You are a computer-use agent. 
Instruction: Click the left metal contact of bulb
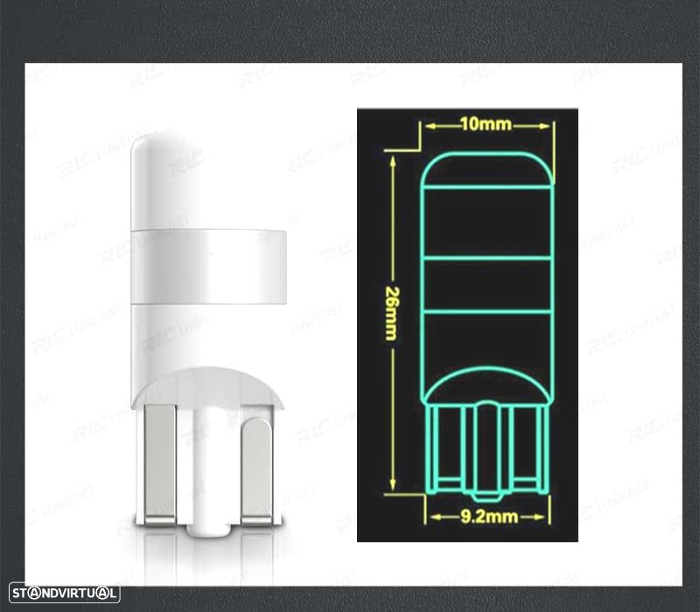[x=159, y=464]
